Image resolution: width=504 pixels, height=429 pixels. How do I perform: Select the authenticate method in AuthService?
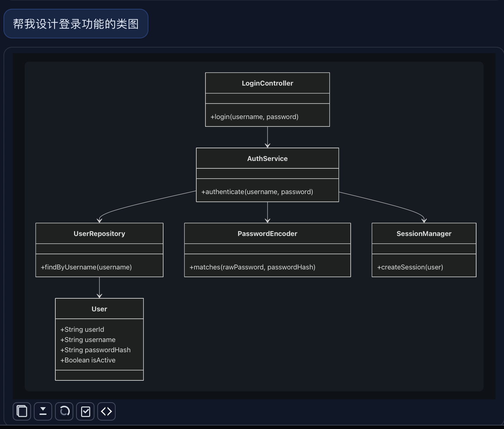tap(257, 192)
